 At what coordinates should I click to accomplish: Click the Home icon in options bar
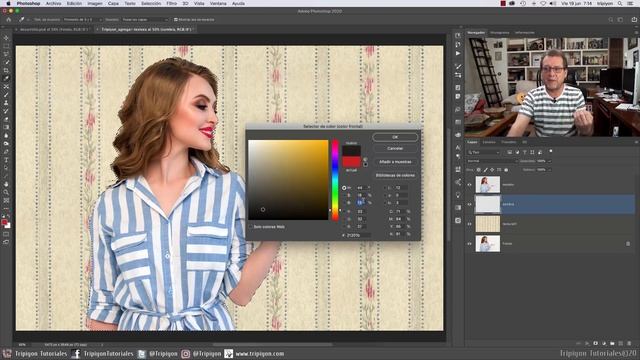9,20
